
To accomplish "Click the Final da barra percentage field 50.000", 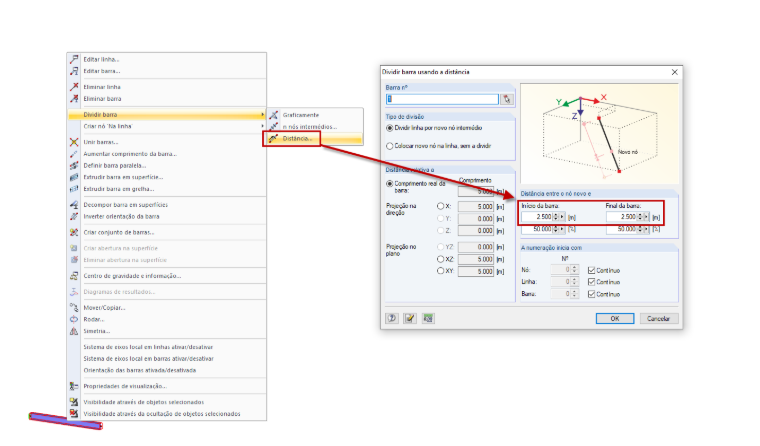I will 621,229.
